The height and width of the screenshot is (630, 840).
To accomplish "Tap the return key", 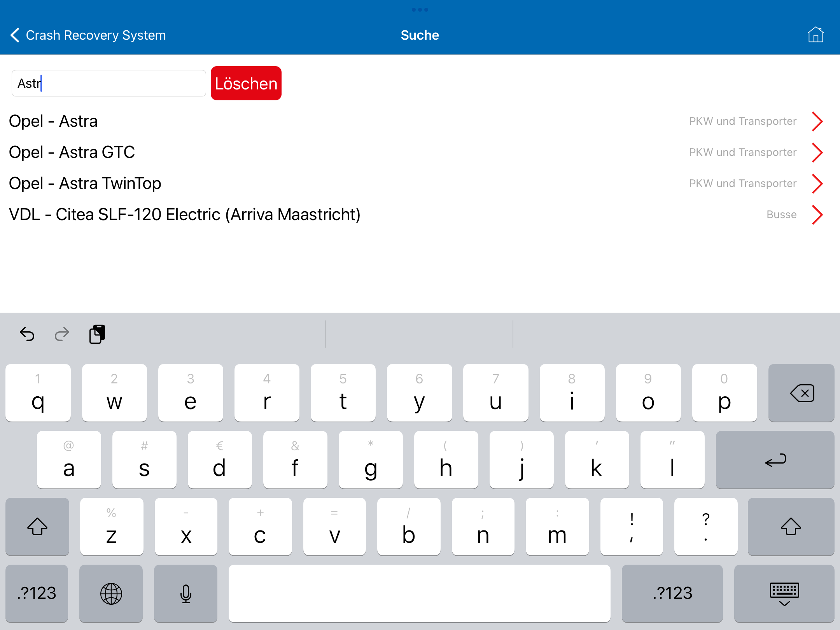I will (775, 460).
